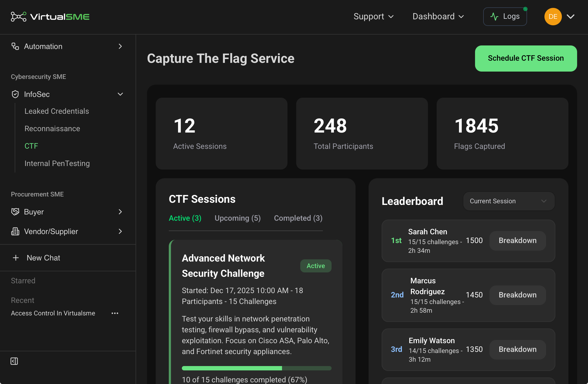Click the 1350 score value
This screenshot has height=384, width=588.
point(474,349)
